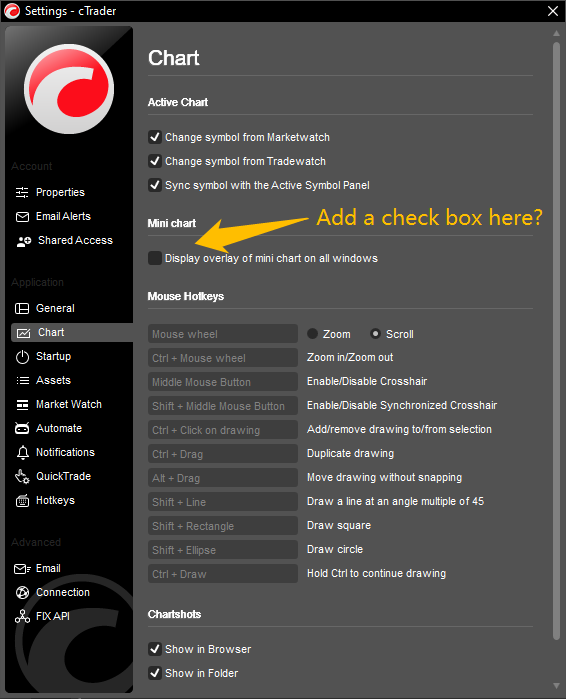Click the Email Alerts envelope icon
566x699 pixels.
(x=22, y=217)
